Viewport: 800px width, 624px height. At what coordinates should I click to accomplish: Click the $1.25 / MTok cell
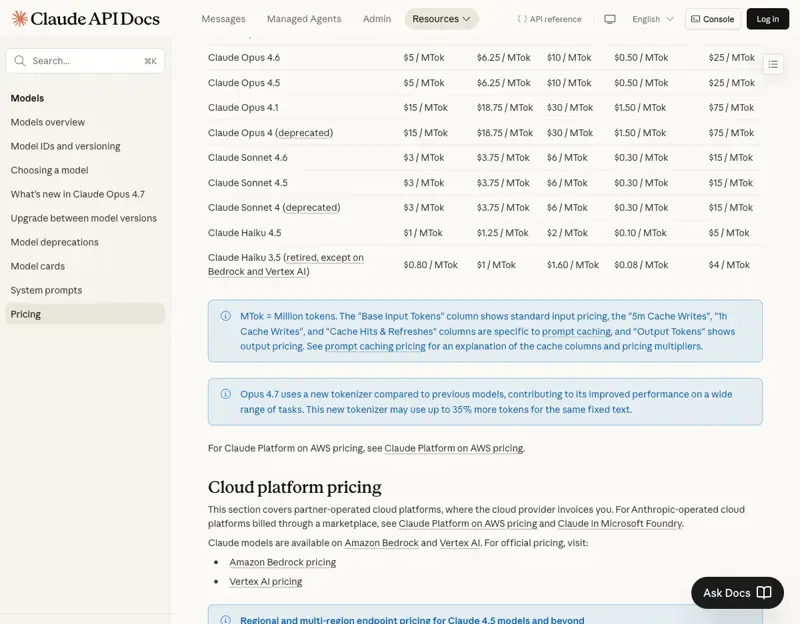(x=503, y=233)
